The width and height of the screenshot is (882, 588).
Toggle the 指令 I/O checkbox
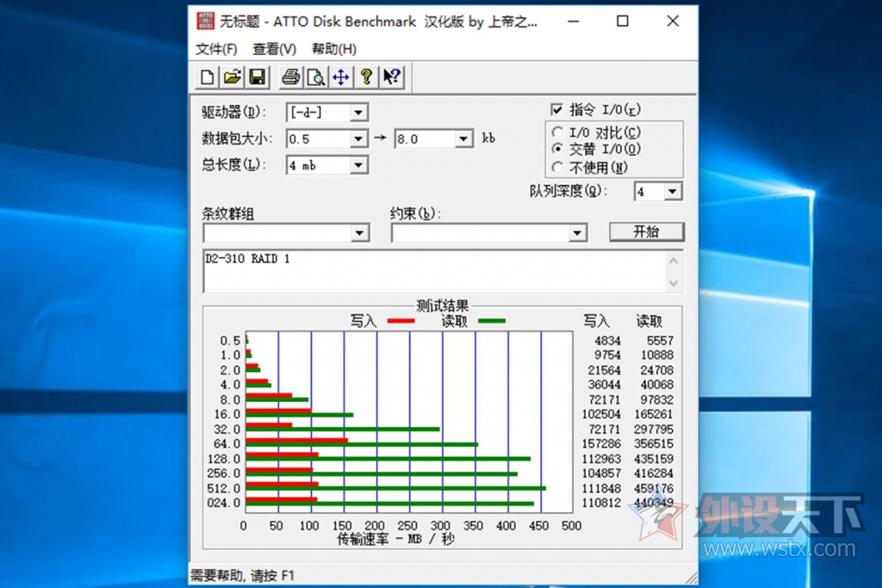point(557,109)
